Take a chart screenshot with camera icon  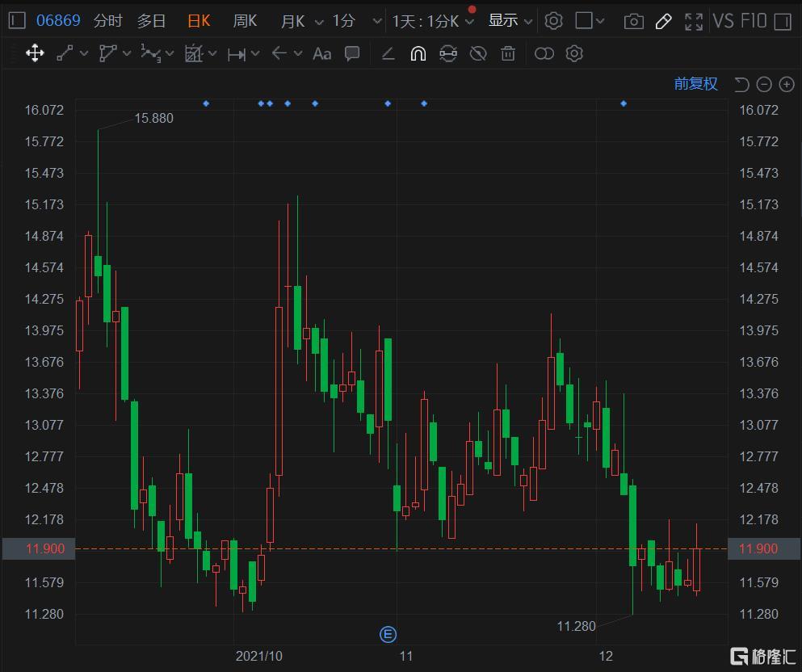click(634, 21)
